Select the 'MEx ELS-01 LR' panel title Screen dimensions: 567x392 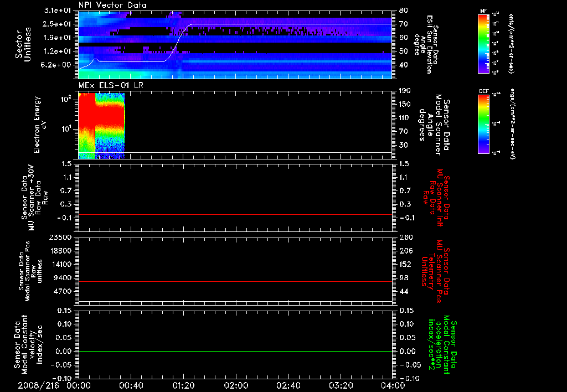click(x=111, y=86)
